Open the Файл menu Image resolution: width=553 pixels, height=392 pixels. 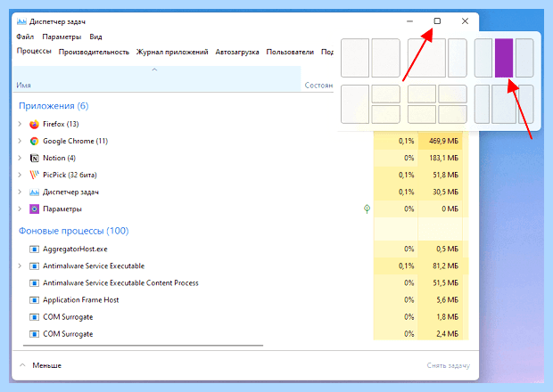click(25, 37)
